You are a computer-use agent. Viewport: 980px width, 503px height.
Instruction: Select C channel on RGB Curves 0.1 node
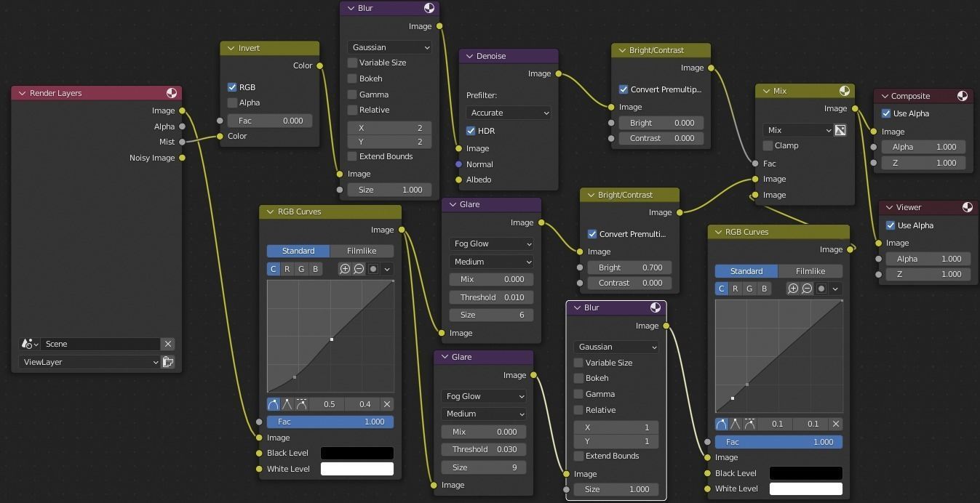pyautogui.click(x=722, y=289)
